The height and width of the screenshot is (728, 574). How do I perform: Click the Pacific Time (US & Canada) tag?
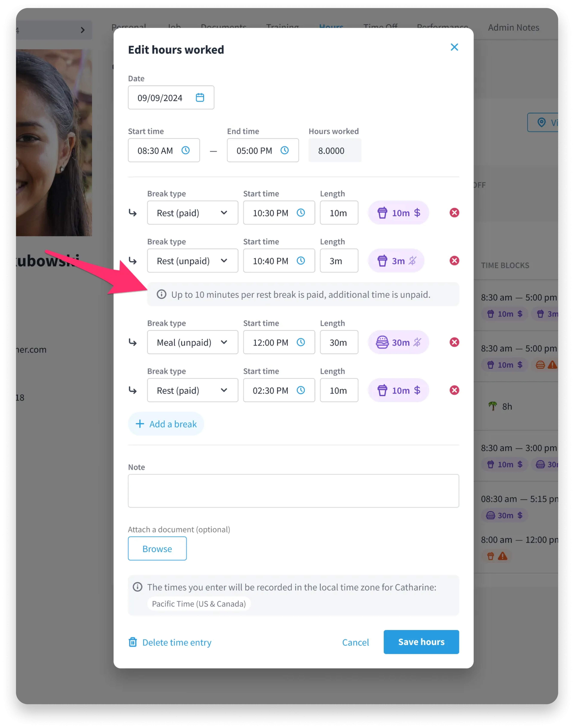pos(199,603)
